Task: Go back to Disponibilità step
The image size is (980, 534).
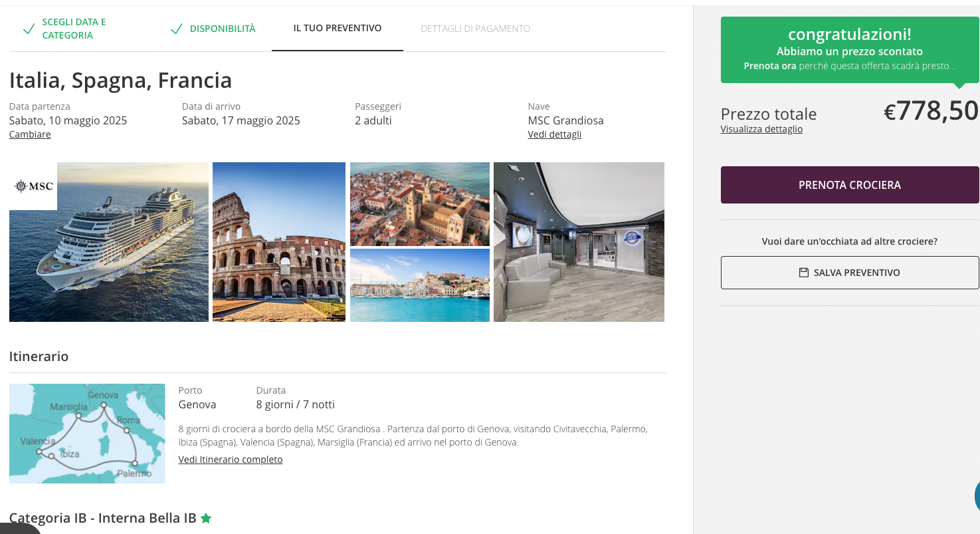Action: pyautogui.click(x=223, y=29)
